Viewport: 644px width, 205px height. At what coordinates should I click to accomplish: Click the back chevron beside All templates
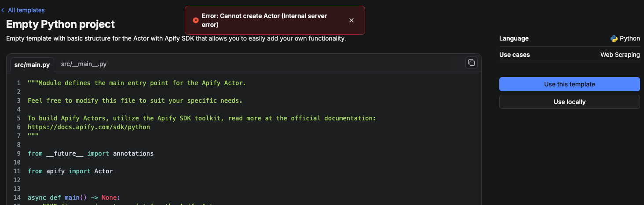[3, 10]
